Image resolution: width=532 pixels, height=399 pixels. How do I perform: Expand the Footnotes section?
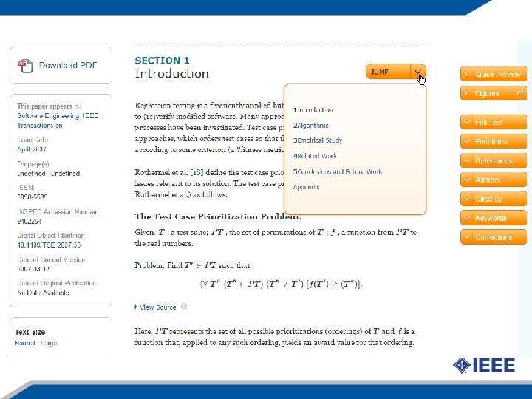click(x=494, y=141)
